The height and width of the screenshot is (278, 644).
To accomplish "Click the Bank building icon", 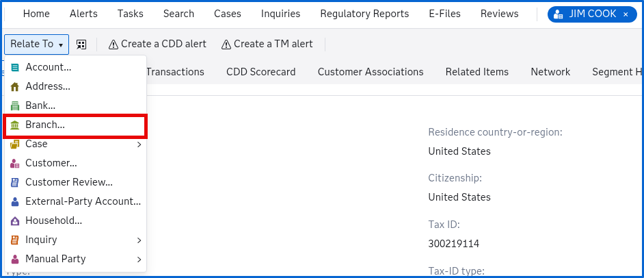I will (15, 105).
